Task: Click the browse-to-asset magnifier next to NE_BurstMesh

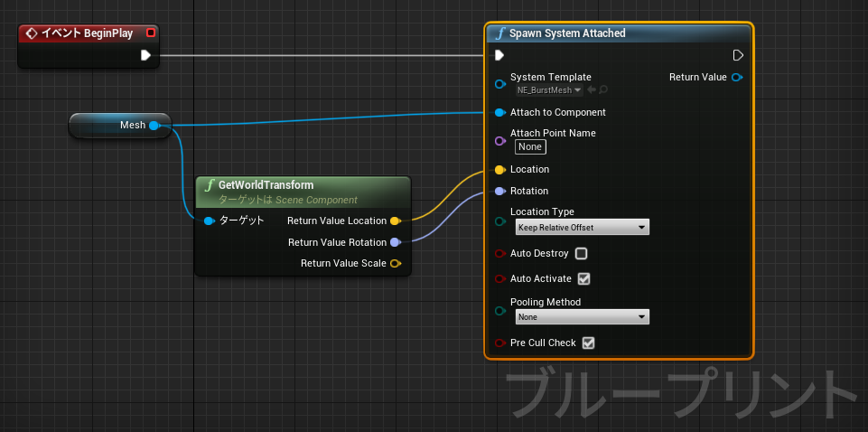Action: [x=602, y=89]
